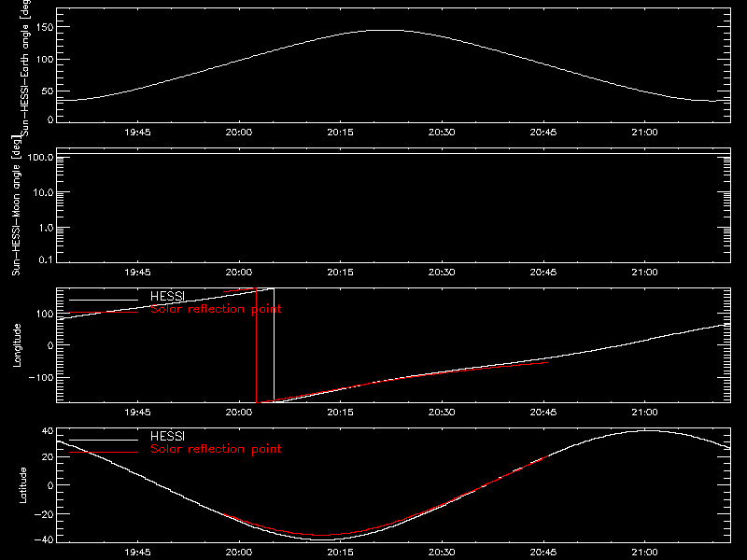The width and height of the screenshot is (747, 560).
Task: Click 19:45 label under Earth angle plot
Action: point(137,133)
